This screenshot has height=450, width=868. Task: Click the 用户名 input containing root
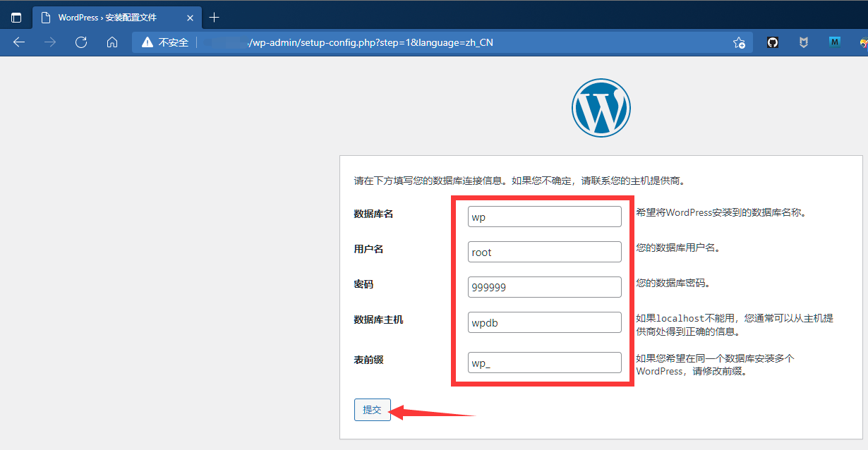pyautogui.click(x=544, y=252)
